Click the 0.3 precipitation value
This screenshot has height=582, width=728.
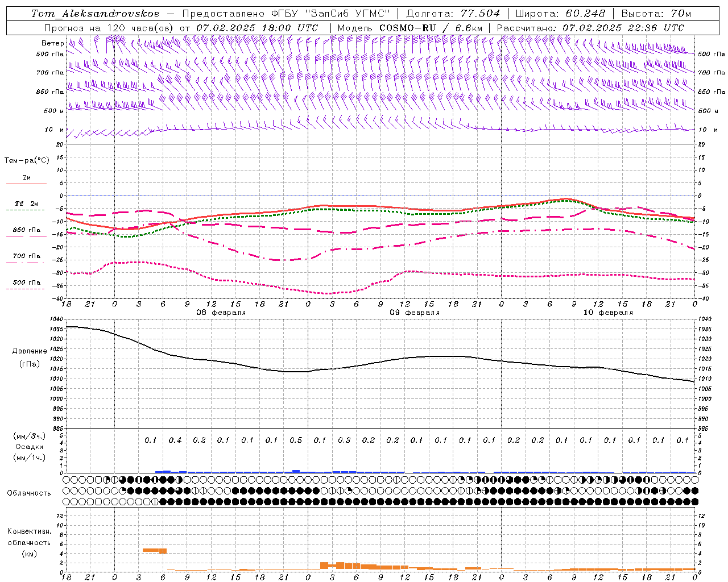[x=344, y=440]
